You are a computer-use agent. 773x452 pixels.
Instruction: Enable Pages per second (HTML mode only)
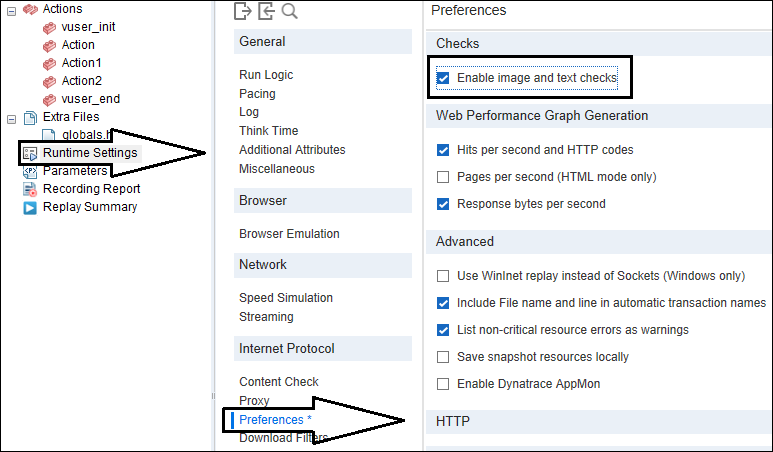click(443, 177)
